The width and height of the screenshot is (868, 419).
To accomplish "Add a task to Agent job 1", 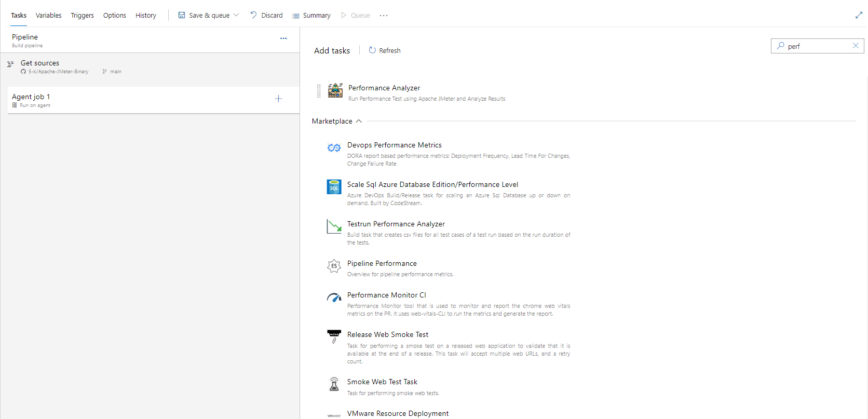I will (278, 99).
